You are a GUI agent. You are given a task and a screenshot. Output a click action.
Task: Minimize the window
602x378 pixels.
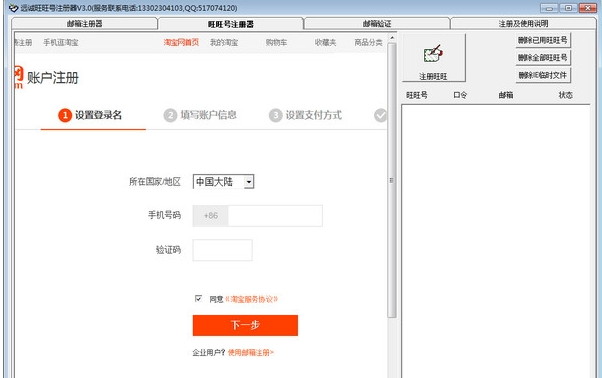point(549,8)
